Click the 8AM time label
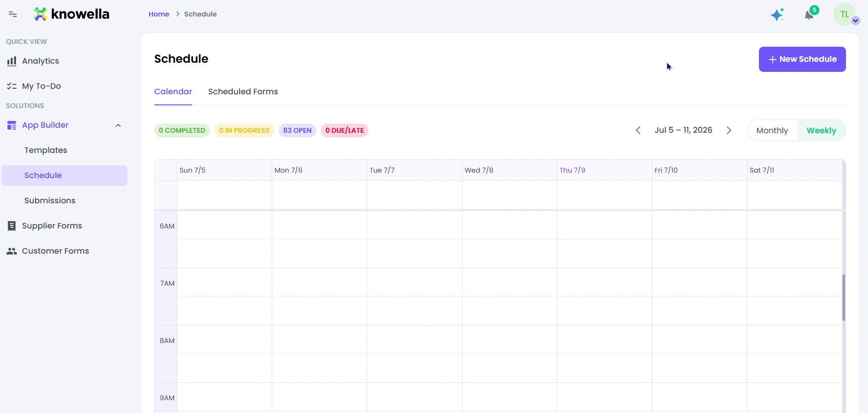Screen dimensions: 868x413 click(167, 341)
